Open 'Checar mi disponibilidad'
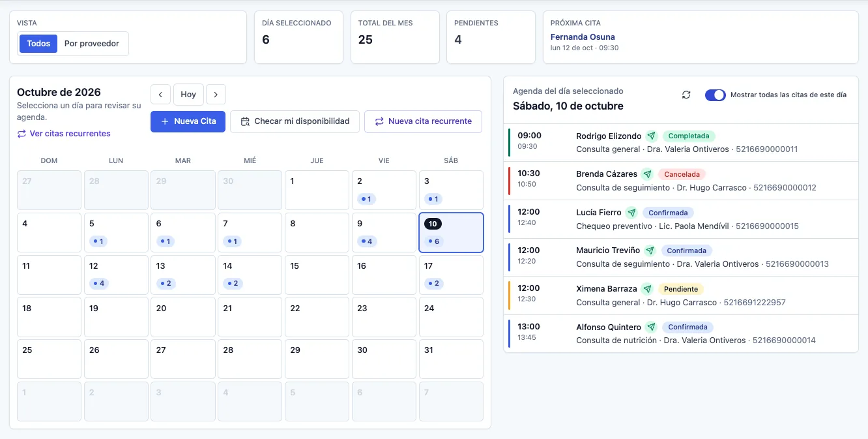Image resolution: width=868 pixels, height=439 pixels. (295, 121)
